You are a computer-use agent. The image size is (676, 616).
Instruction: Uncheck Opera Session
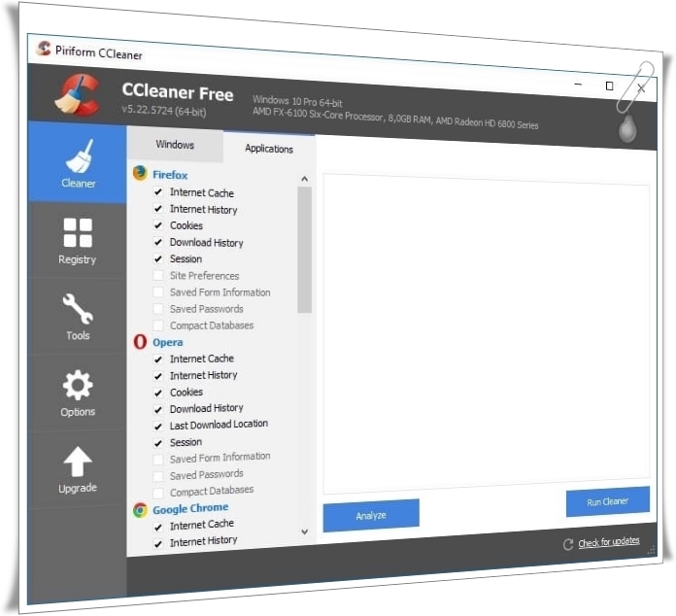[158, 443]
